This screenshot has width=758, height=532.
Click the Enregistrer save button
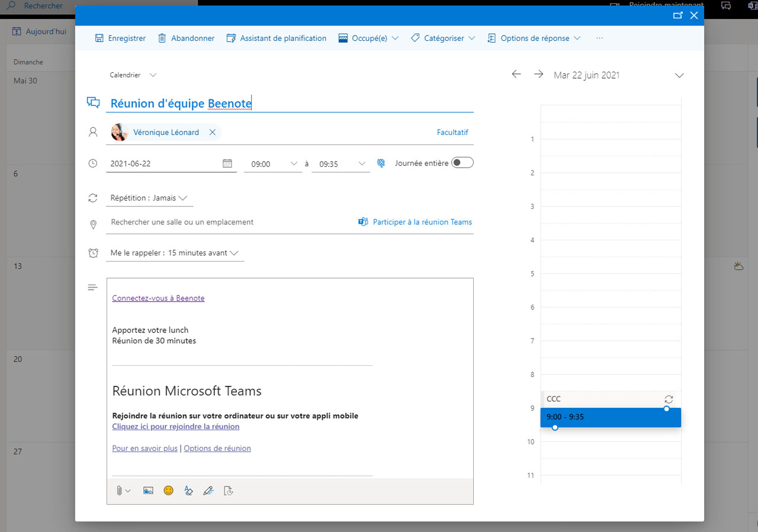pos(120,38)
